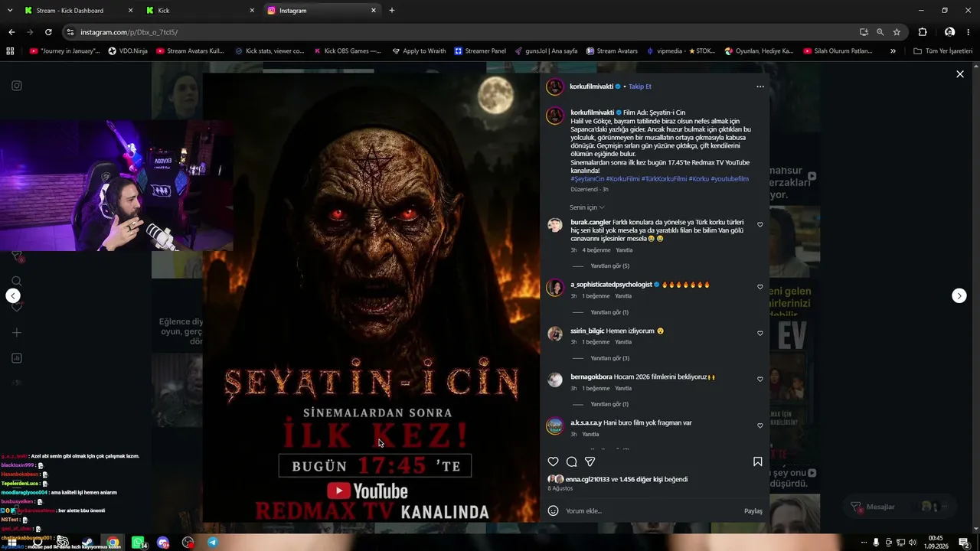Screen dimensions: 980x551
Task: Click the install app icon in address bar
Action: [864, 32]
